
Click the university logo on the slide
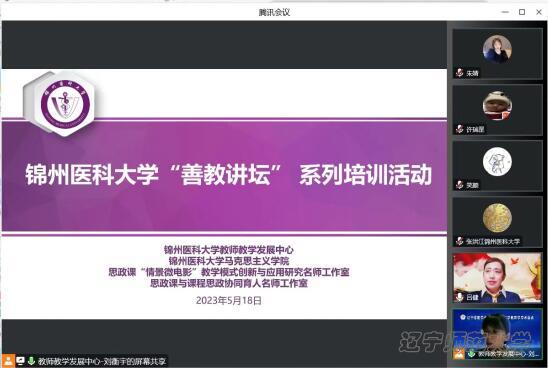65,104
